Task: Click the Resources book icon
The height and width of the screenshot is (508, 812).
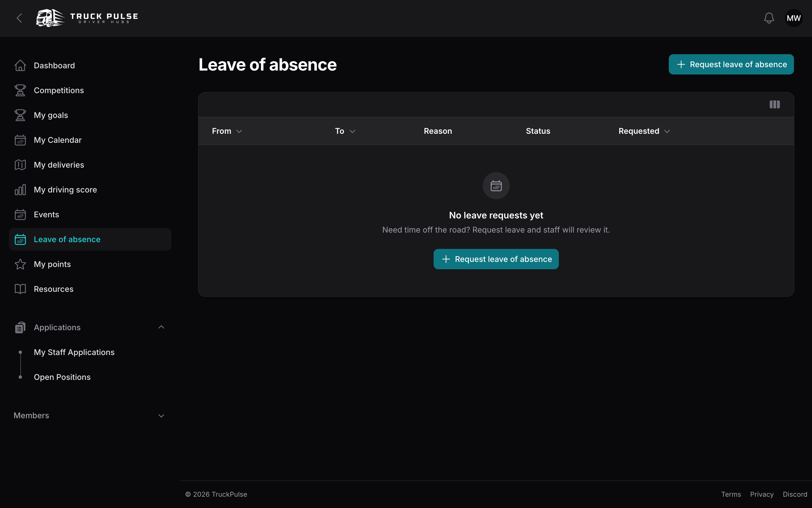Action: point(20,289)
